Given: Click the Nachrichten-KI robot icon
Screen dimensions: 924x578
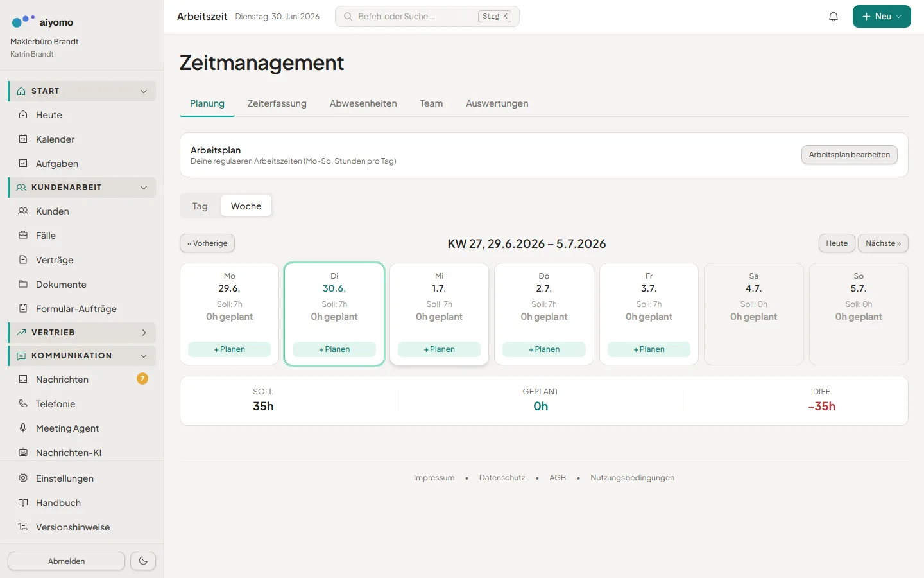Looking at the screenshot, I should tap(23, 453).
